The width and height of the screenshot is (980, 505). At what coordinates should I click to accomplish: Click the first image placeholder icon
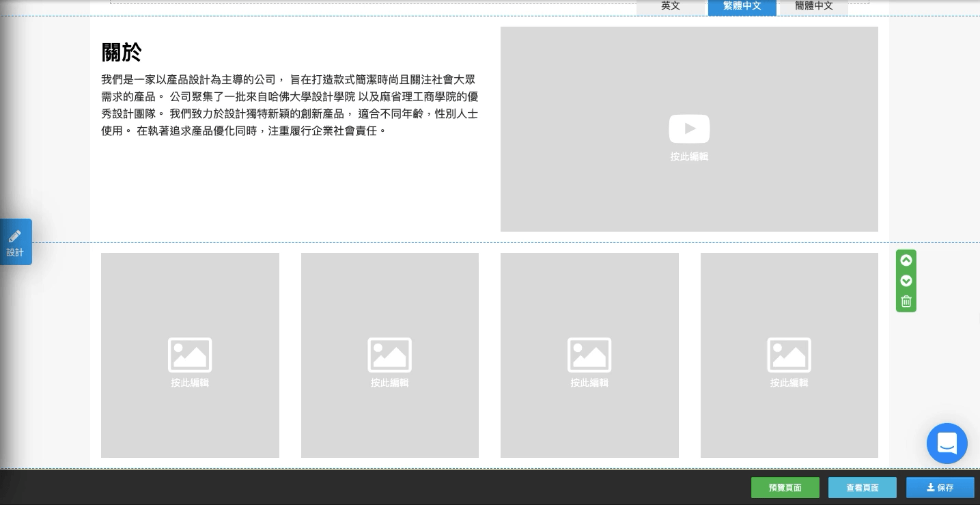pos(190,355)
